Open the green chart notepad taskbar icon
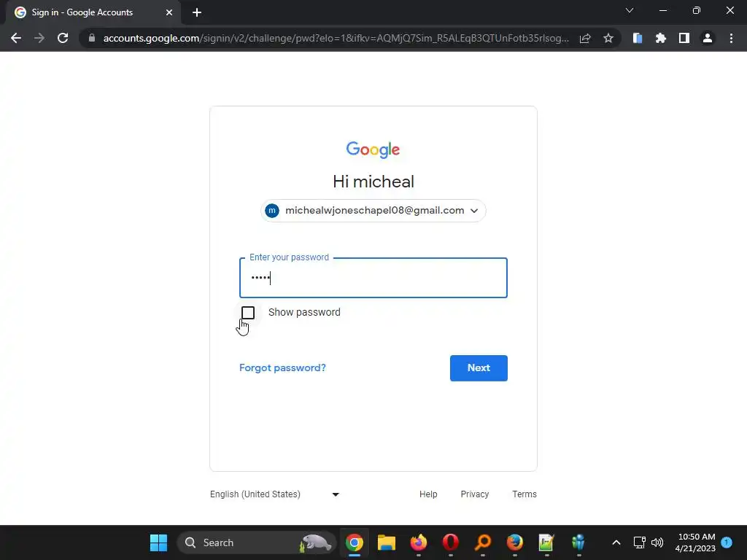The height and width of the screenshot is (560, 747). (x=546, y=542)
